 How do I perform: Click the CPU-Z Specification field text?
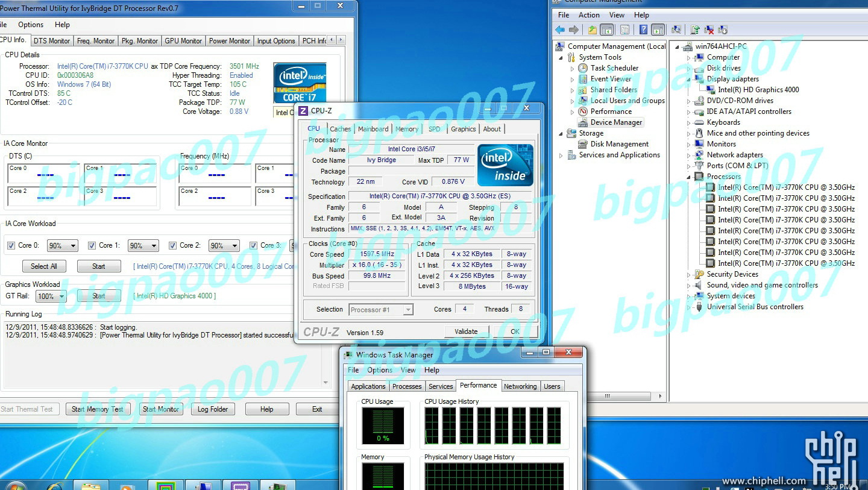[440, 196]
